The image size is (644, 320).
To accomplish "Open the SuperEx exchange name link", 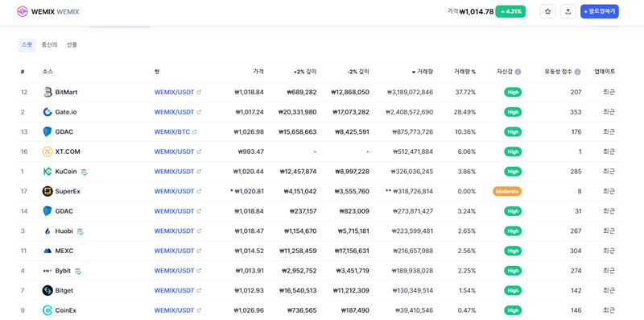I will point(68,191).
